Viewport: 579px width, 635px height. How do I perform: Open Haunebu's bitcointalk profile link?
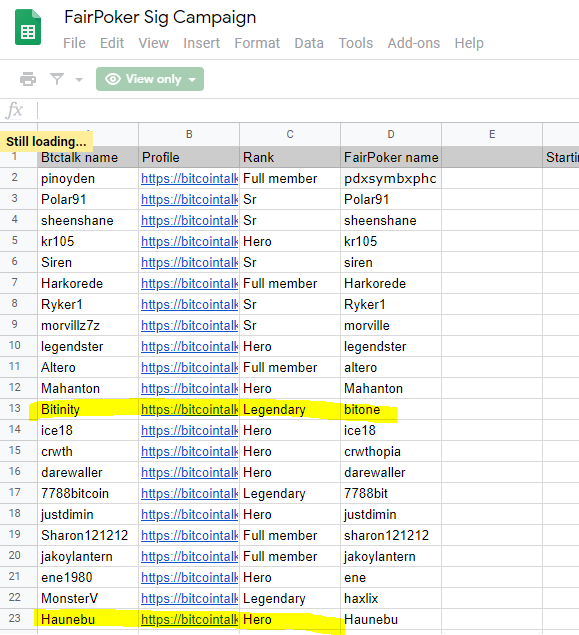coord(189,619)
